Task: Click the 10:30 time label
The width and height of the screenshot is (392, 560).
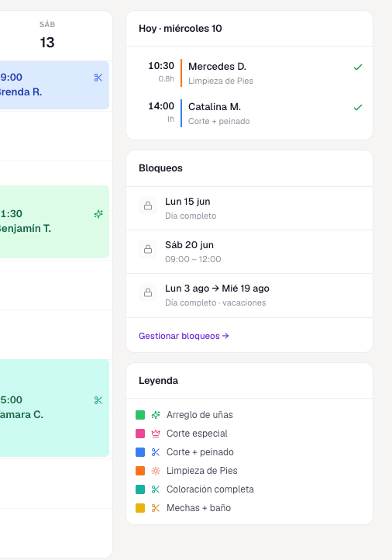Action: click(x=161, y=66)
